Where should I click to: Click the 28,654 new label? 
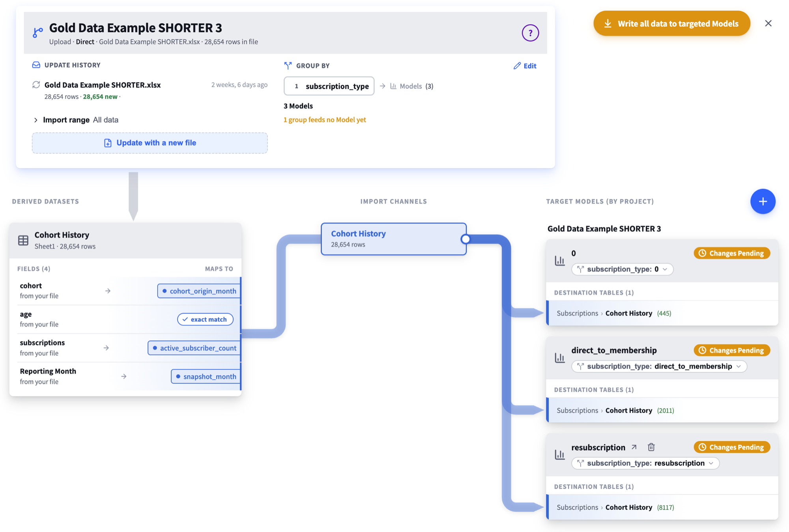pyautogui.click(x=100, y=97)
